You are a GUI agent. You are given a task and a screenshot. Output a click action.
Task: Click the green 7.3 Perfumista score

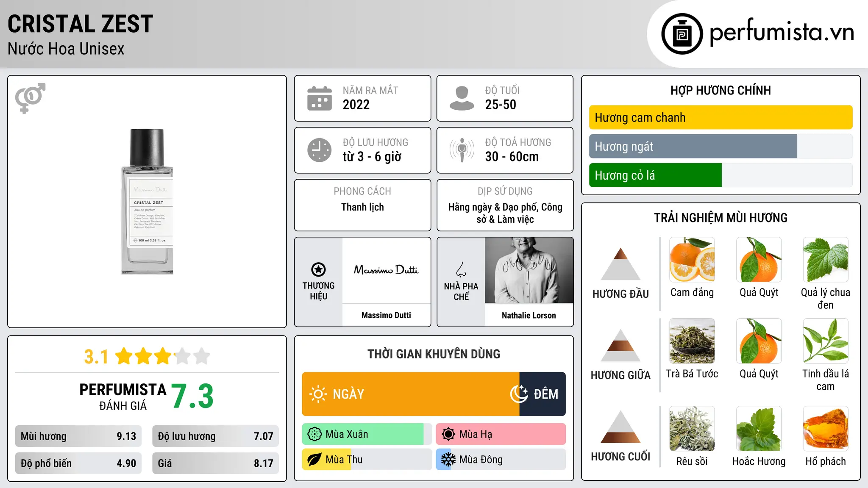pyautogui.click(x=192, y=396)
